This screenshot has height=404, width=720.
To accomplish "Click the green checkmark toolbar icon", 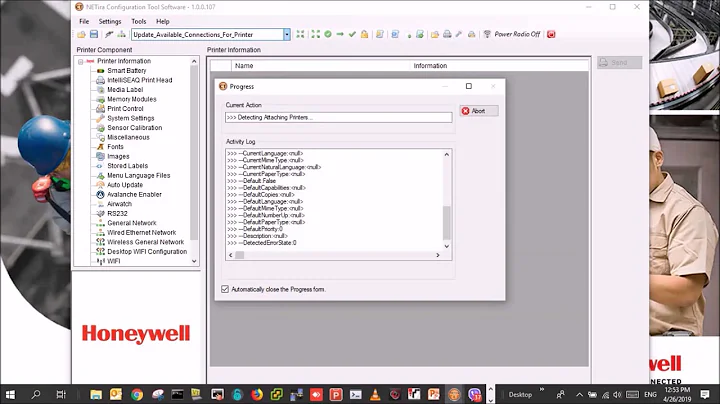I will pyautogui.click(x=352, y=34).
